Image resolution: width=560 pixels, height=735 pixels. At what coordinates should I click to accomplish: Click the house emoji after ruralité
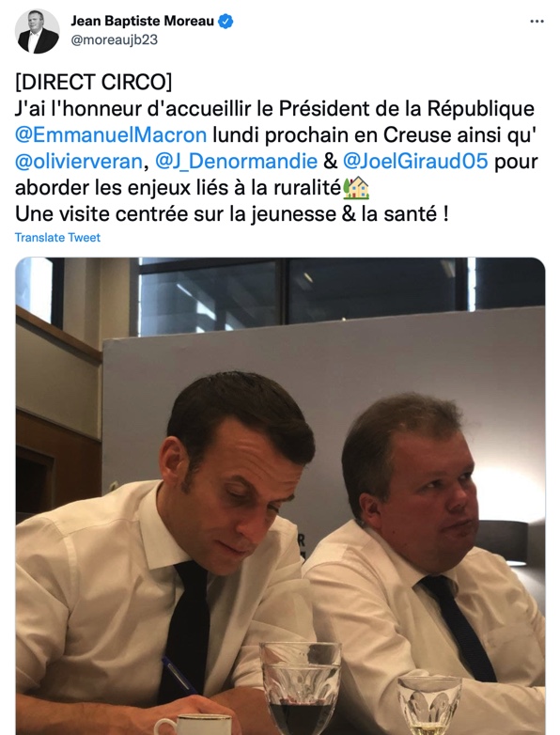pos(357,188)
